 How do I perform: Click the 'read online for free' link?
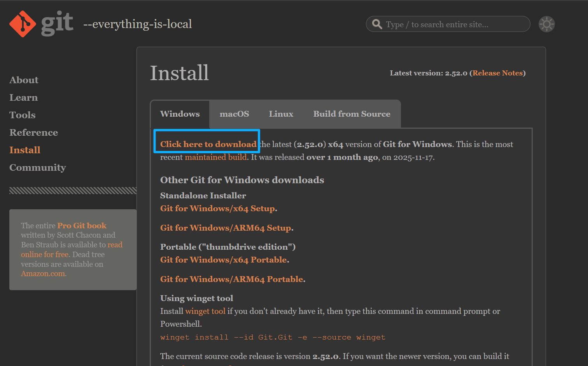[x=72, y=250]
